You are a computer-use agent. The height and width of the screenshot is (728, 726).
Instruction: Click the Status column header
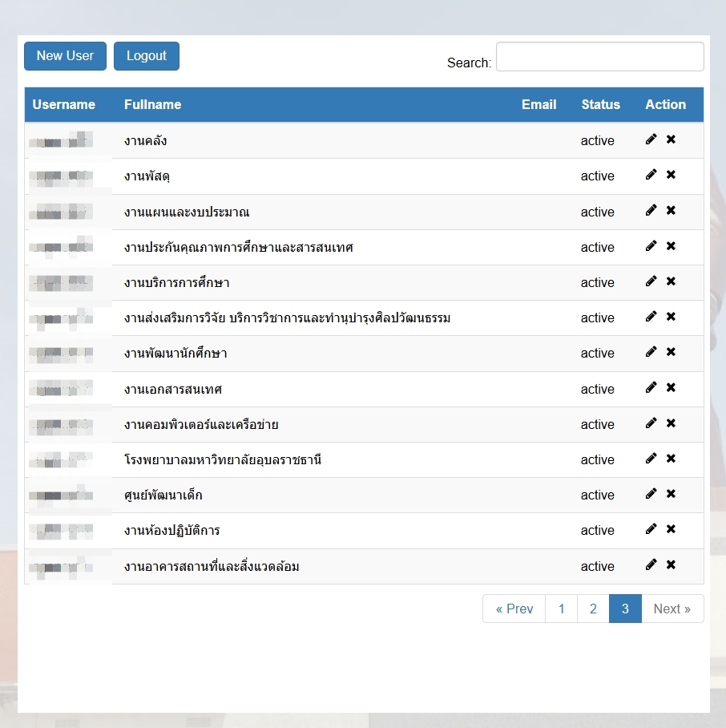(x=600, y=104)
